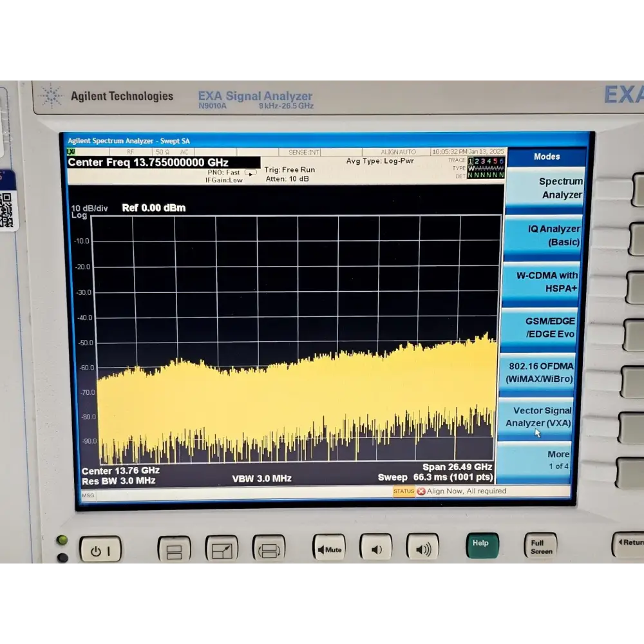
Task: Push the hardware softkey beside IQ Analyzer
Action: pyautogui.click(x=637, y=239)
